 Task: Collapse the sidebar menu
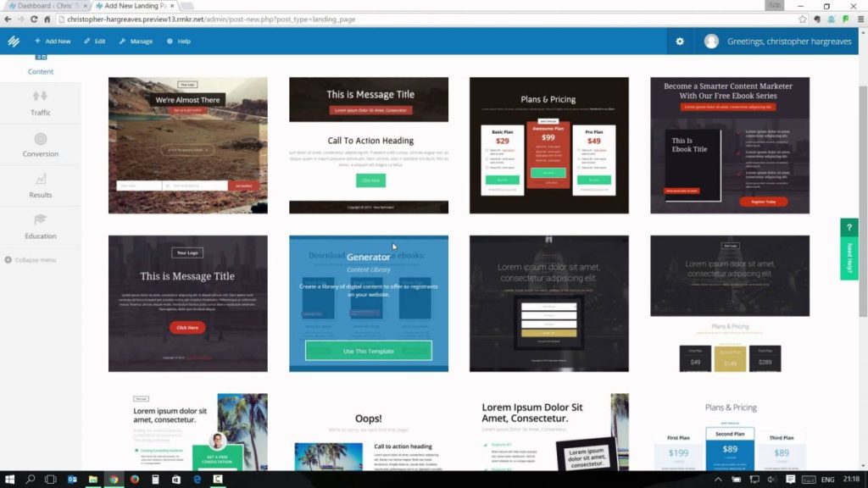click(31, 260)
